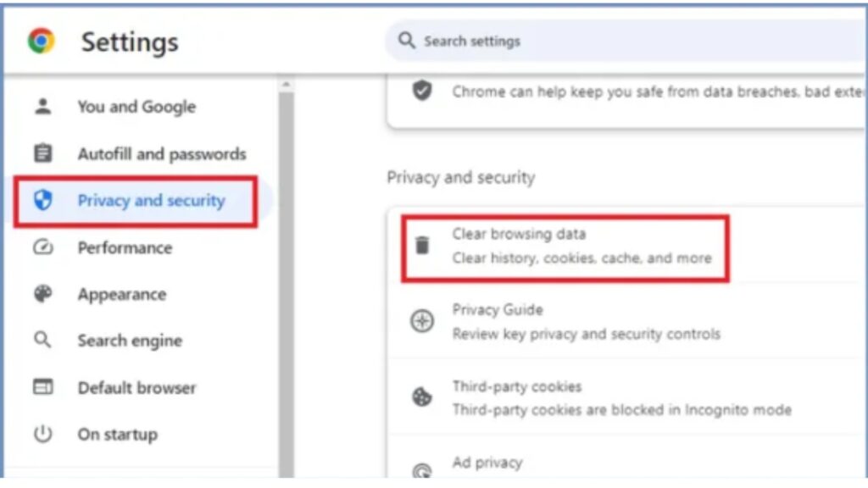This screenshot has height=488, width=868.
Task: Click the Privacy Guide compass icon
Action: 422,322
